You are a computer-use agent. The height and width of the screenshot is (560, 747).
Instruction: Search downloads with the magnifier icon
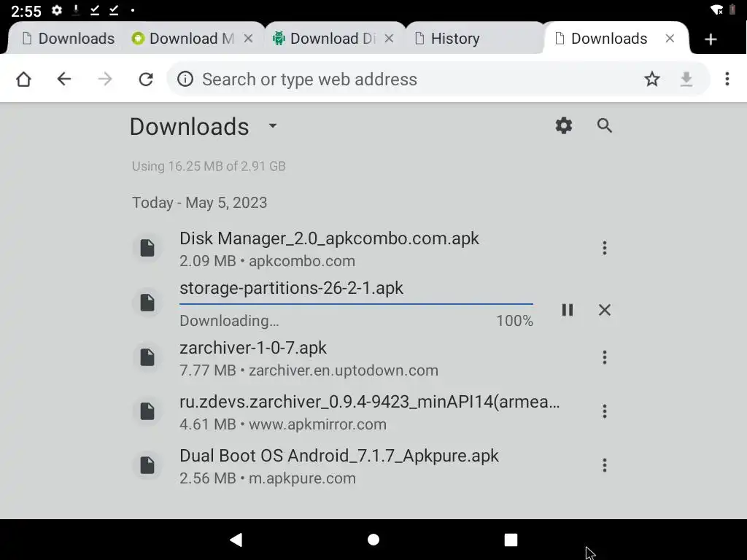click(x=605, y=125)
